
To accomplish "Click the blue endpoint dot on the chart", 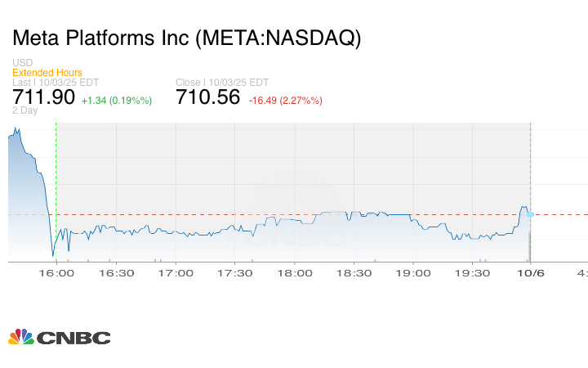I will [x=530, y=214].
